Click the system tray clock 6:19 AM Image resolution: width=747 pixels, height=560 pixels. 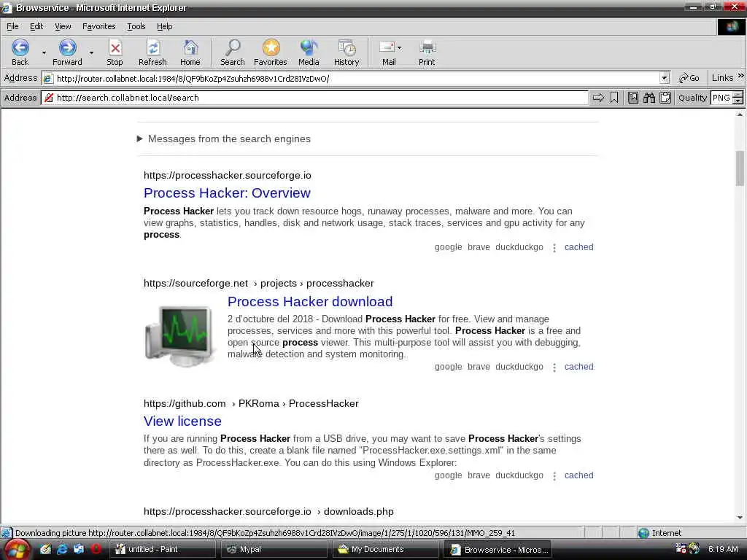(x=723, y=549)
